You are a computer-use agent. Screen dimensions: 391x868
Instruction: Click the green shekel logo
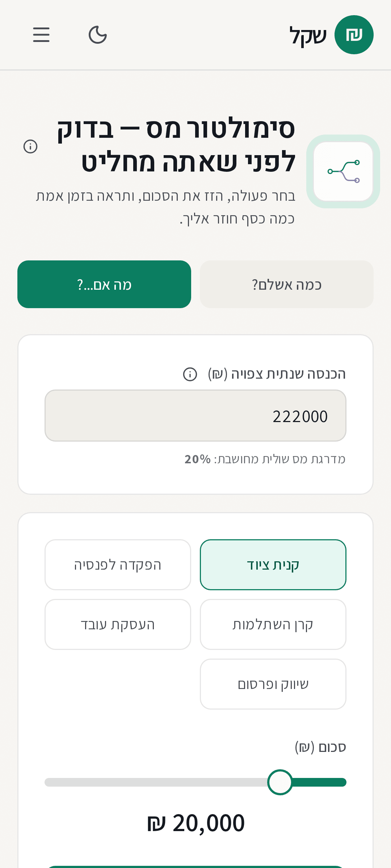[354, 35]
